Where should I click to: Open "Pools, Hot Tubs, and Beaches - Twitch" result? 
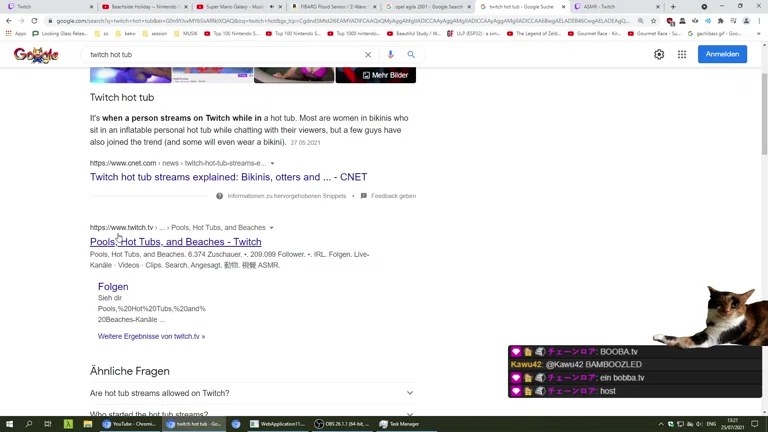coord(176,242)
